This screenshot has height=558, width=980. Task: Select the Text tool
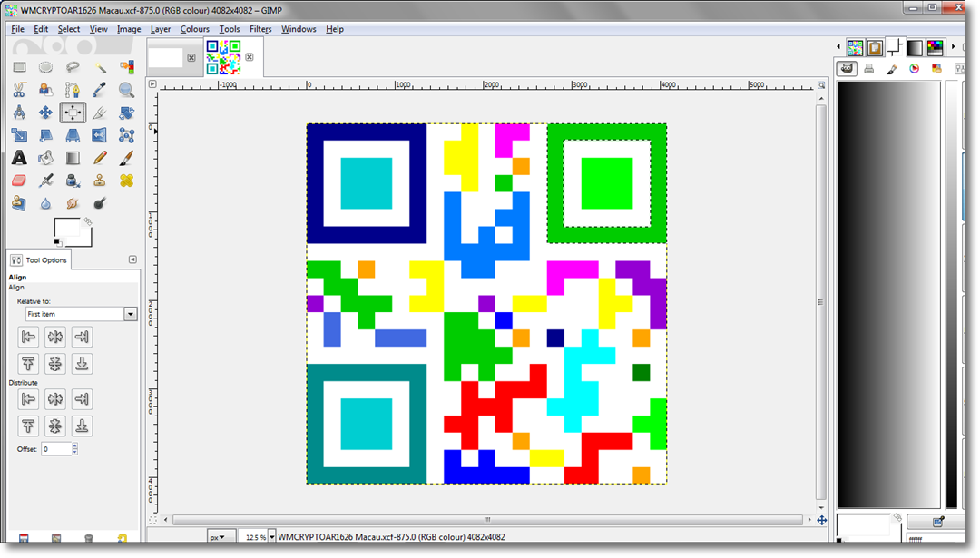[x=19, y=158]
